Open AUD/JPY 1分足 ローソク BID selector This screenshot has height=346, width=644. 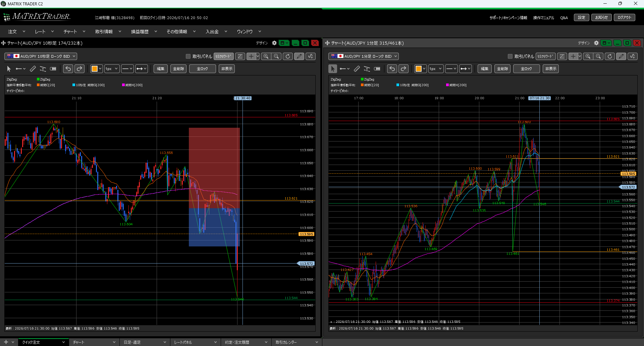point(364,56)
